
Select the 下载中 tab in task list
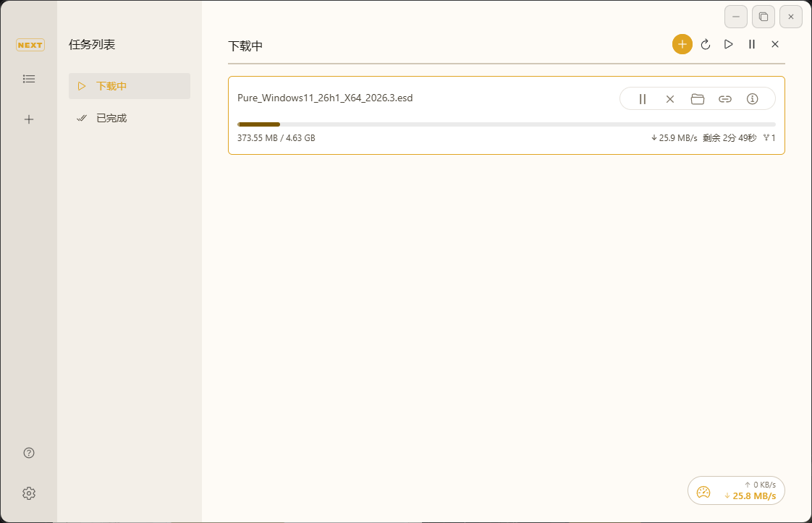[130, 86]
